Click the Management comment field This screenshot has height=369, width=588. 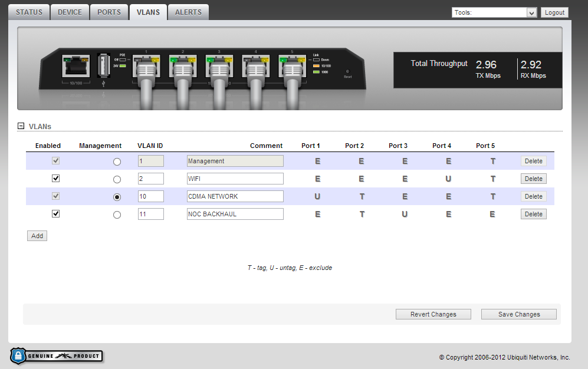(235, 161)
